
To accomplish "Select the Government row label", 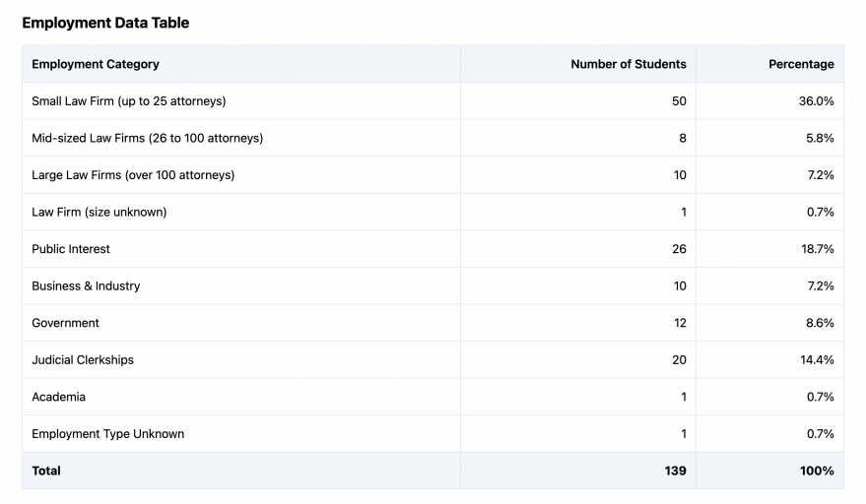I will pos(66,323).
